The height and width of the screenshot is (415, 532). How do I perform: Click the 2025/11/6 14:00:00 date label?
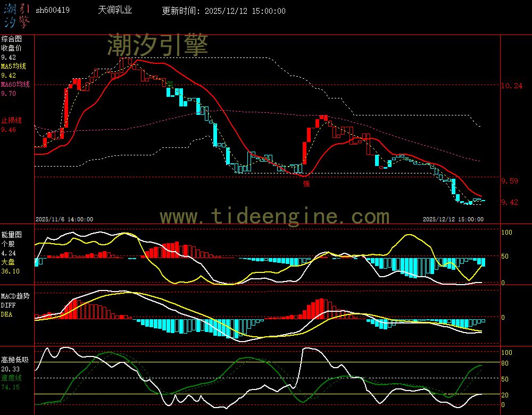64,219
